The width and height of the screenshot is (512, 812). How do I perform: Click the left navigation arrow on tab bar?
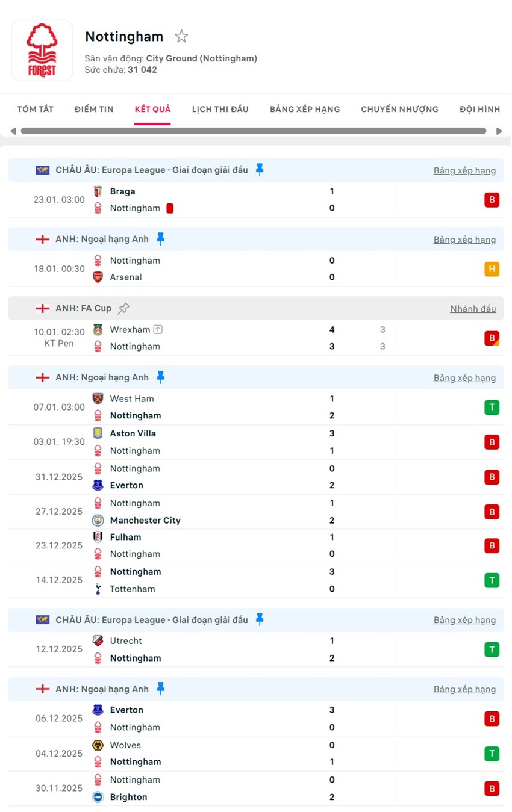12,131
